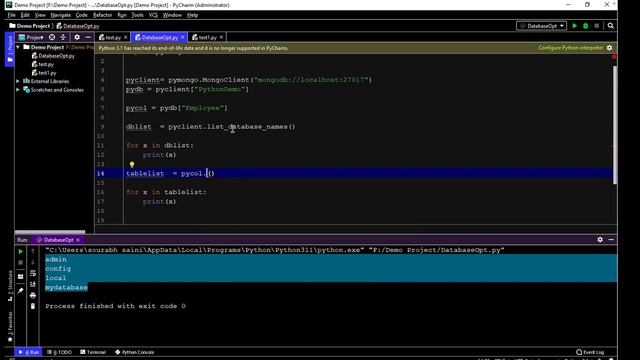The width and height of the screenshot is (640, 360).
Task: Print the console output via printer icon
Action: point(33,295)
